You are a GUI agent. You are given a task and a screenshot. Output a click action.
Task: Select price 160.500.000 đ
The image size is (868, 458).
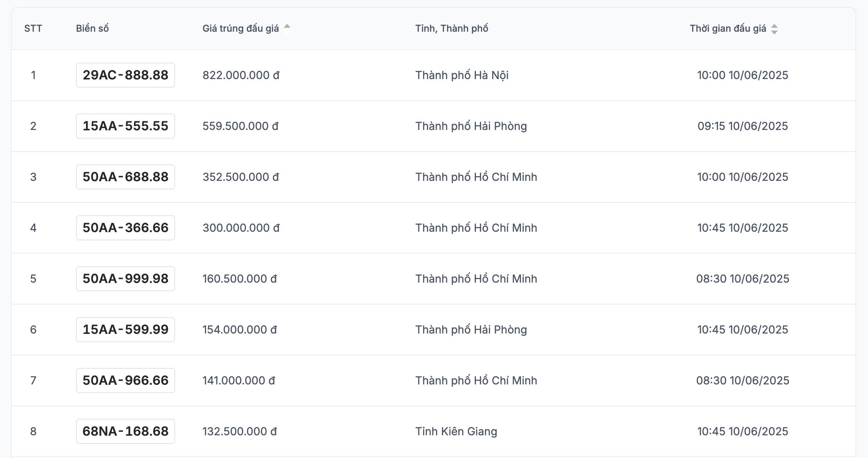pyautogui.click(x=240, y=279)
